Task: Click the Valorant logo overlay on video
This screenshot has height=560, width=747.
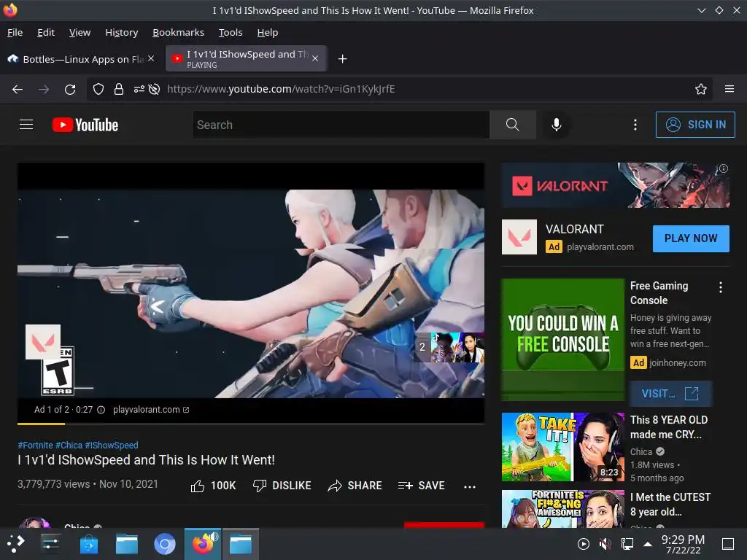Action: pyautogui.click(x=43, y=342)
